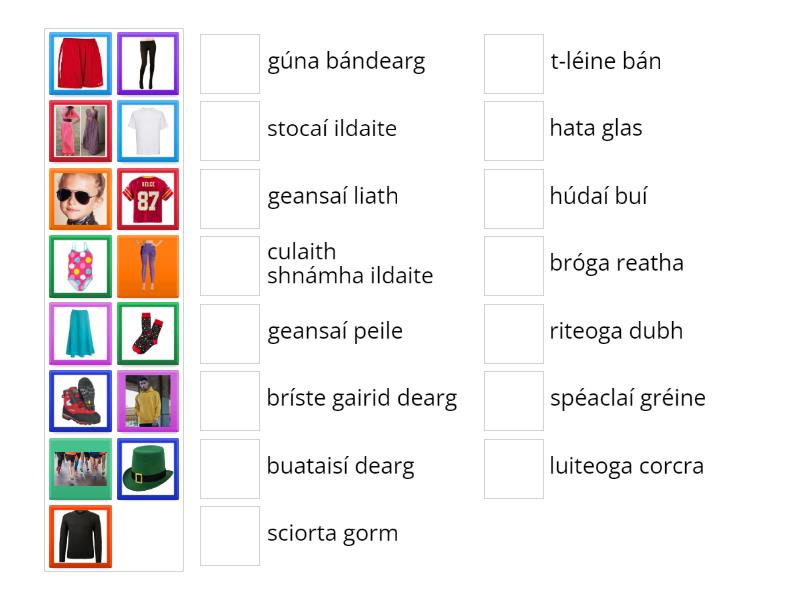
Task: Click the red number 87 jersey image
Action: pos(148,199)
